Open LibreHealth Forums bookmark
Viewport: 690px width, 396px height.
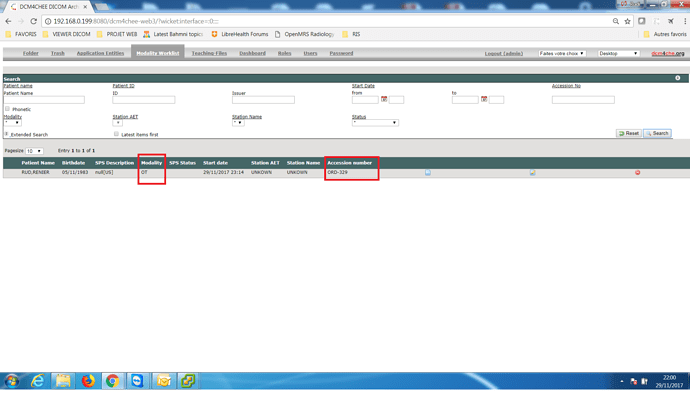(x=240, y=34)
